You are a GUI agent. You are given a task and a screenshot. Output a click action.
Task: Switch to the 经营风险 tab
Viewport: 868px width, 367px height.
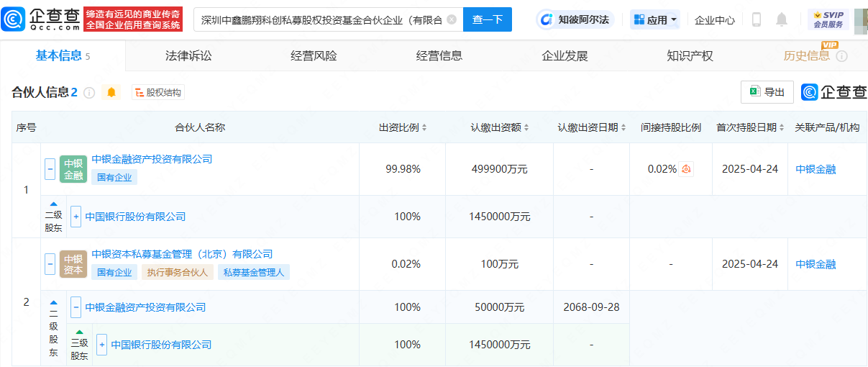[314, 55]
